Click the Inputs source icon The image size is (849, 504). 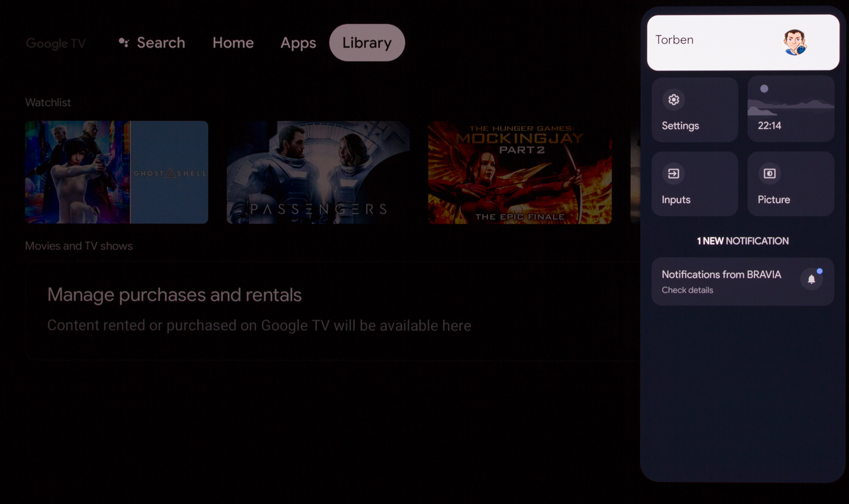674,174
